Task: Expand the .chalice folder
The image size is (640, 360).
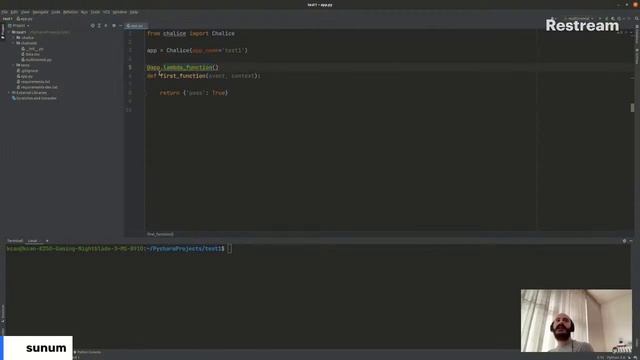Action: tap(14, 38)
